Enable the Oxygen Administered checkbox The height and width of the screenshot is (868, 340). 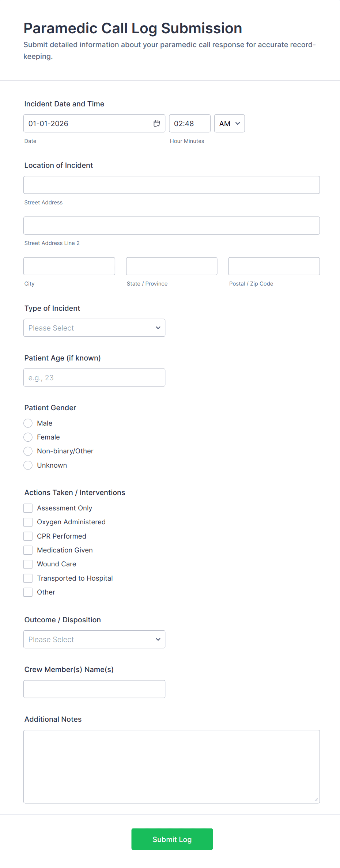[28, 522]
